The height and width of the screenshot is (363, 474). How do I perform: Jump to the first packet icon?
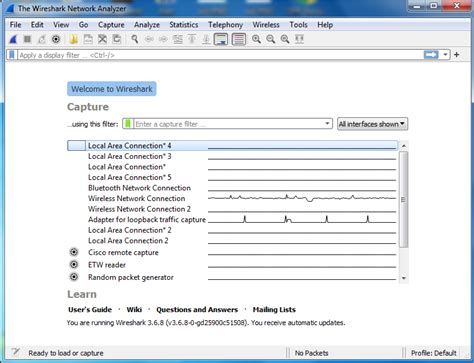click(x=192, y=39)
